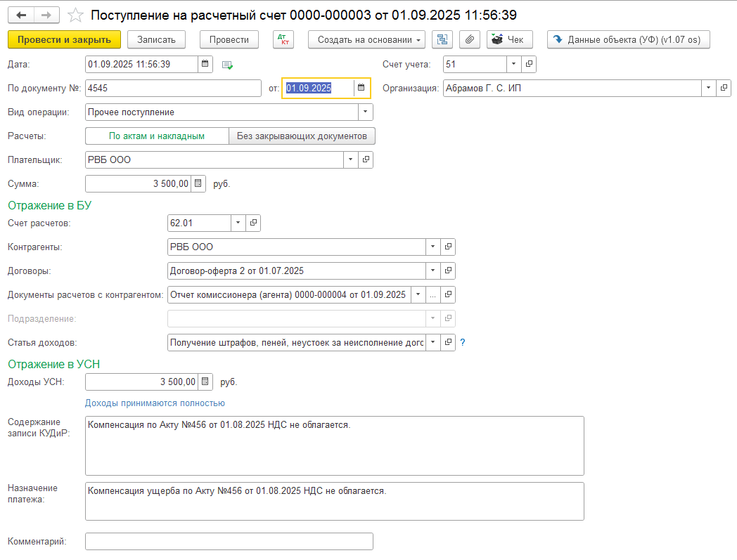Open attached files paperclip icon

coord(469,40)
